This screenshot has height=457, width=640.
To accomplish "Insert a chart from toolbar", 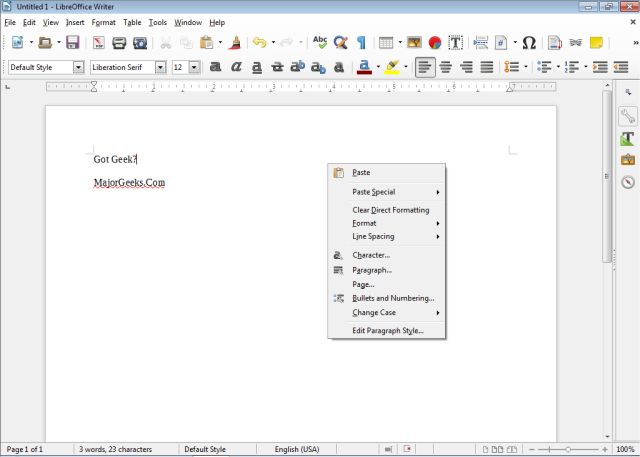I will 435,43.
